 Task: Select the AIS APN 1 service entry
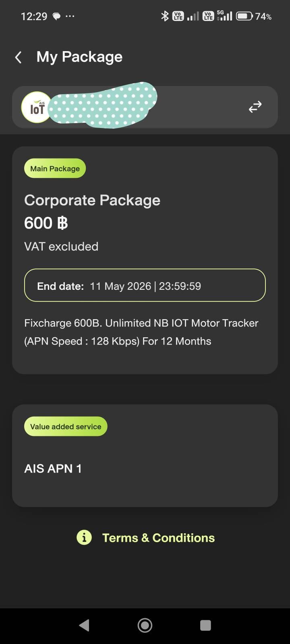pos(53,469)
